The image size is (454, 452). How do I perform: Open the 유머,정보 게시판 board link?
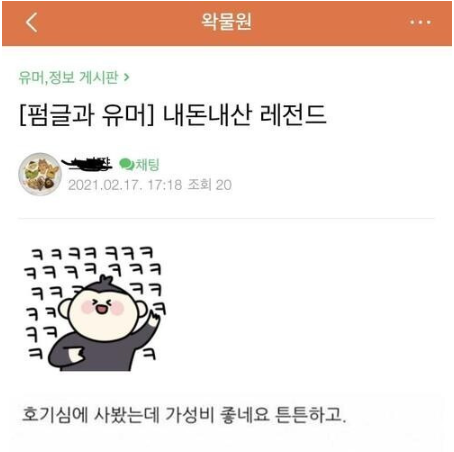pyautogui.click(x=68, y=77)
